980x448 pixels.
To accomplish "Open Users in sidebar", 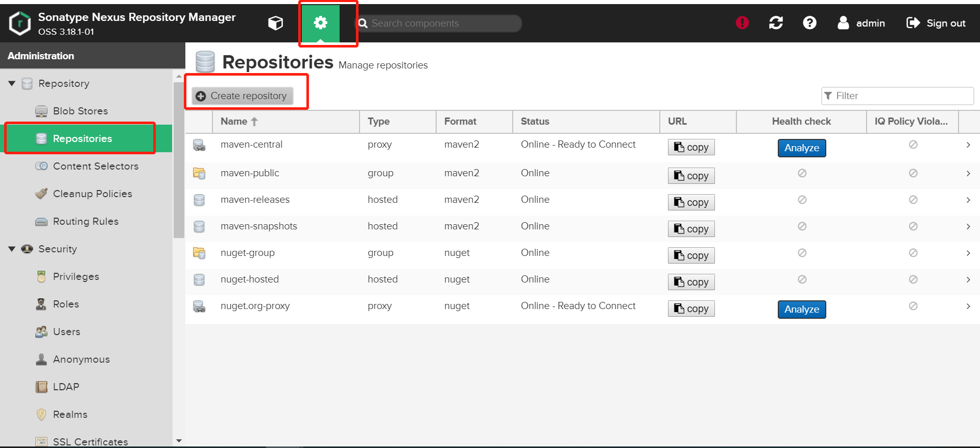I will coord(66,332).
